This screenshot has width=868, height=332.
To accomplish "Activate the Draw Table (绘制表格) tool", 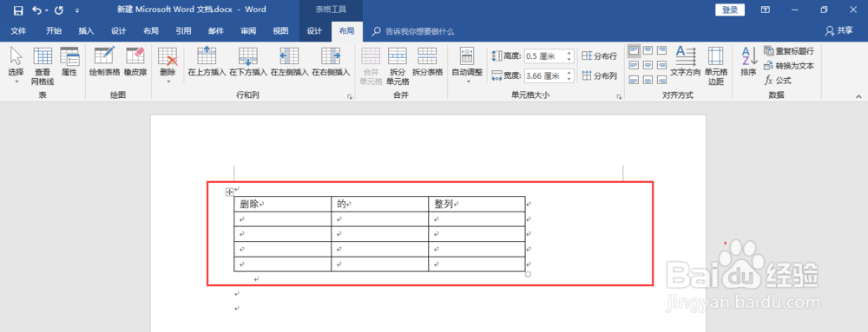I will [x=105, y=62].
